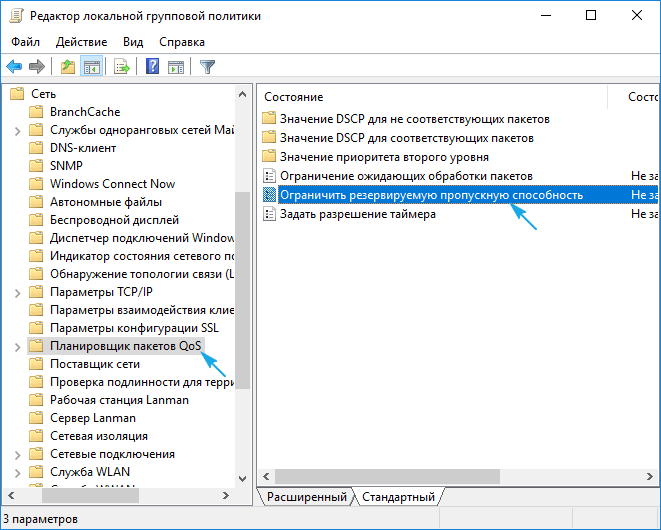Toggle the Show/Hide console tree icon
Viewport: 661px width, 530px height.
click(x=91, y=67)
